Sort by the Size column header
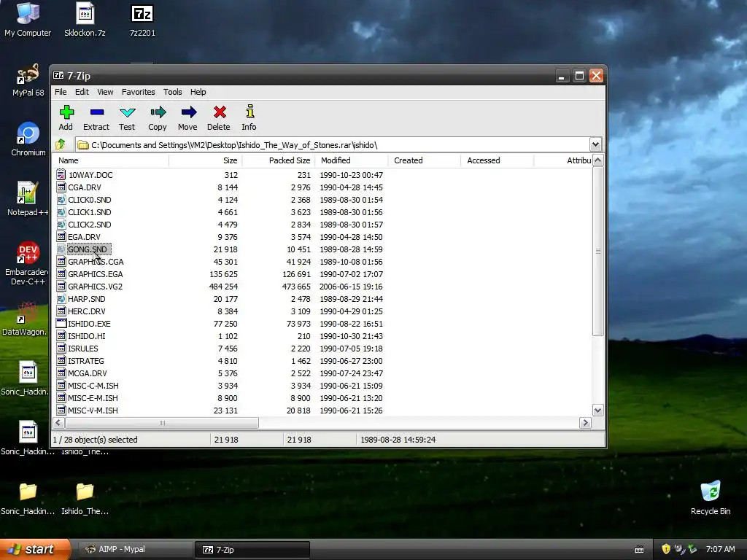747x560 pixels. point(205,160)
